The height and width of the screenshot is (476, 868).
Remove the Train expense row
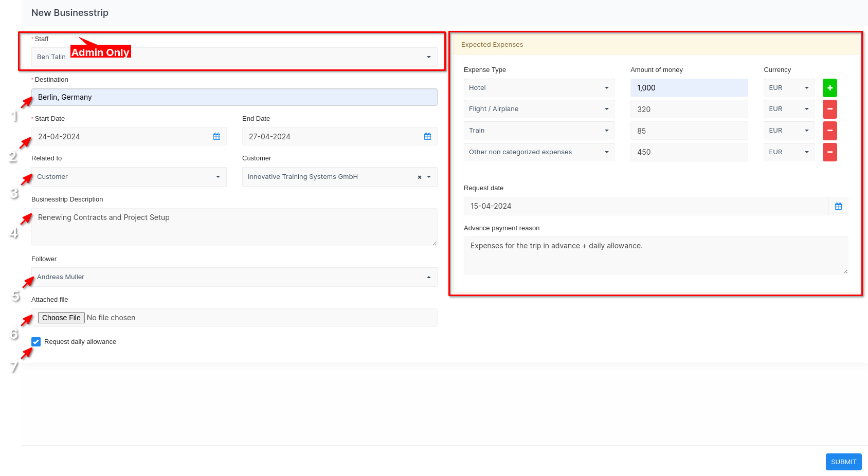coord(829,131)
